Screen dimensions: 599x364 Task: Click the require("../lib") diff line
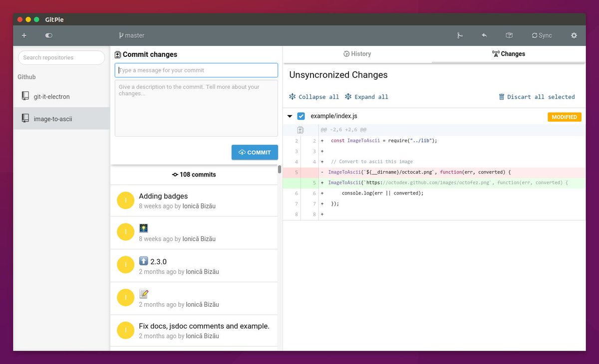point(434,141)
